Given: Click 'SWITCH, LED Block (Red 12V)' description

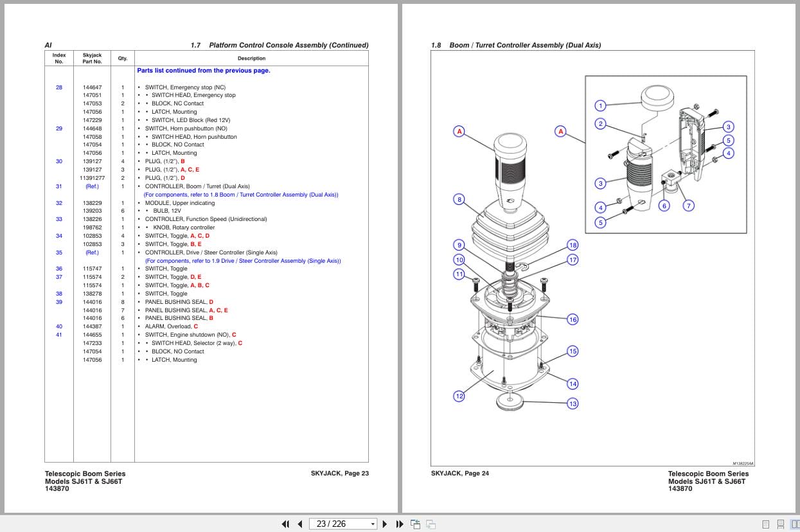Looking at the screenshot, I should pyautogui.click(x=191, y=120).
